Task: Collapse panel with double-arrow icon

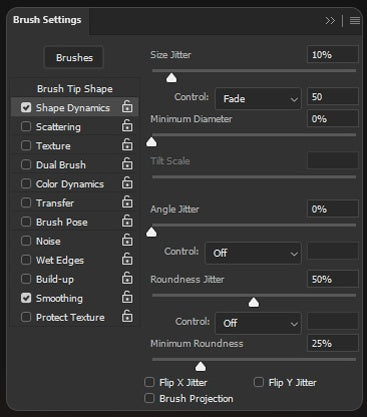Action: coord(330,21)
